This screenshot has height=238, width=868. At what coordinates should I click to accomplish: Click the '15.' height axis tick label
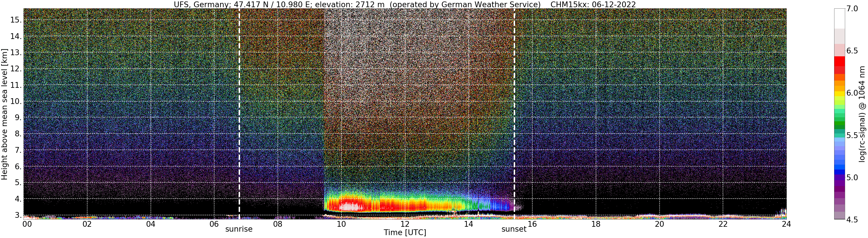16,20
